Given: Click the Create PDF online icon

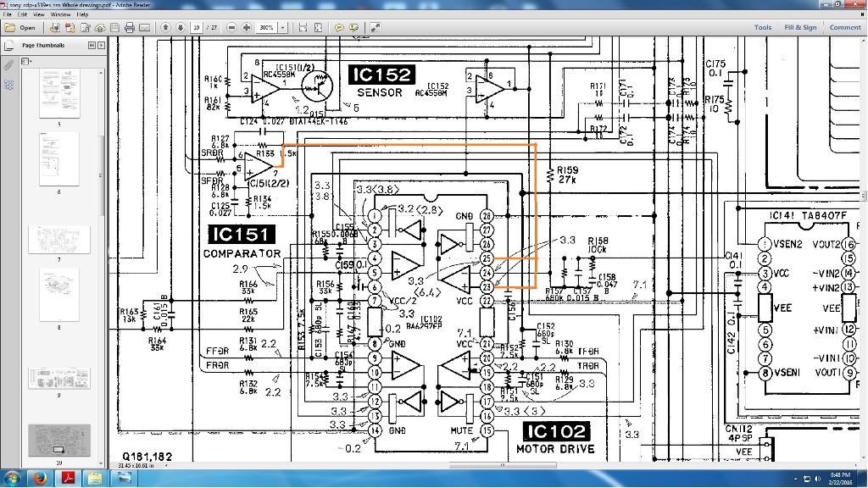Looking at the screenshot, I should tap(55, 28).
